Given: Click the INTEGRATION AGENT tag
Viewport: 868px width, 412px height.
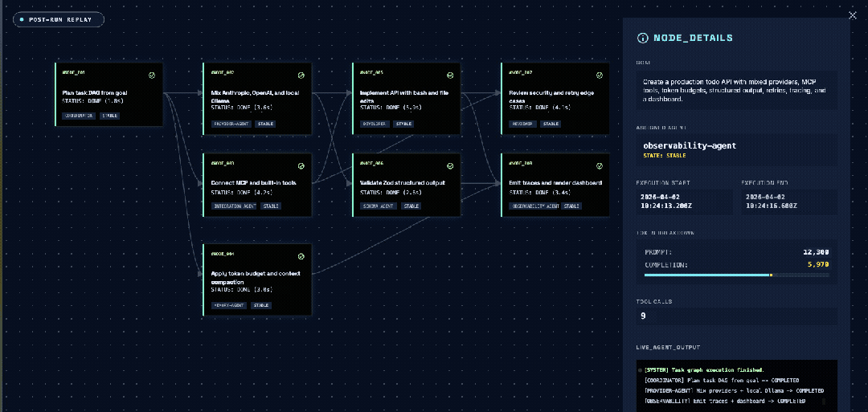Looking at the screenshot, I should pos(234,206).
